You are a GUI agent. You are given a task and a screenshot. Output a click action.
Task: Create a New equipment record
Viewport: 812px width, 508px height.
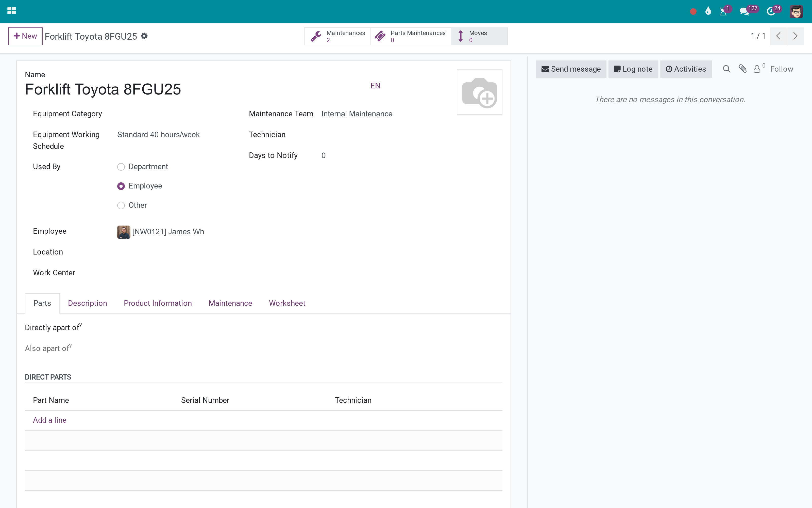25,36
